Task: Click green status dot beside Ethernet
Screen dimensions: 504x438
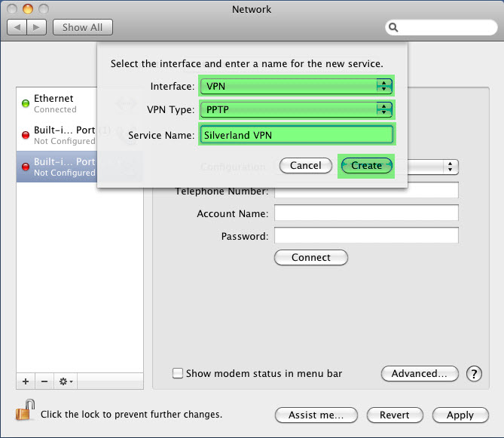Action: point(26,103)
